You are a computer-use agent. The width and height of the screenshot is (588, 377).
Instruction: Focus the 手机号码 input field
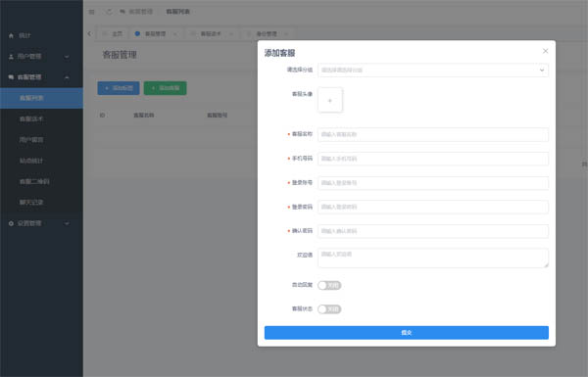[x=433, y=159]
